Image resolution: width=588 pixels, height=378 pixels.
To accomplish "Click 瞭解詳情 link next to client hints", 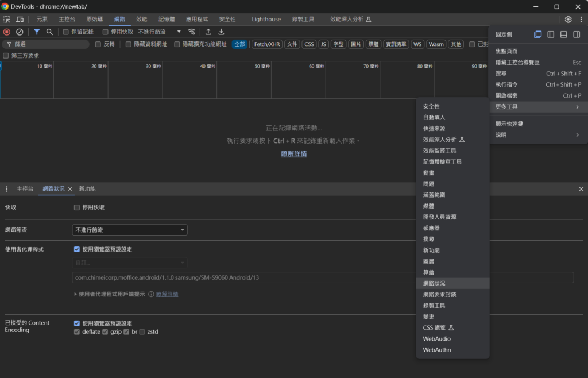I will (x=167, y=294).
